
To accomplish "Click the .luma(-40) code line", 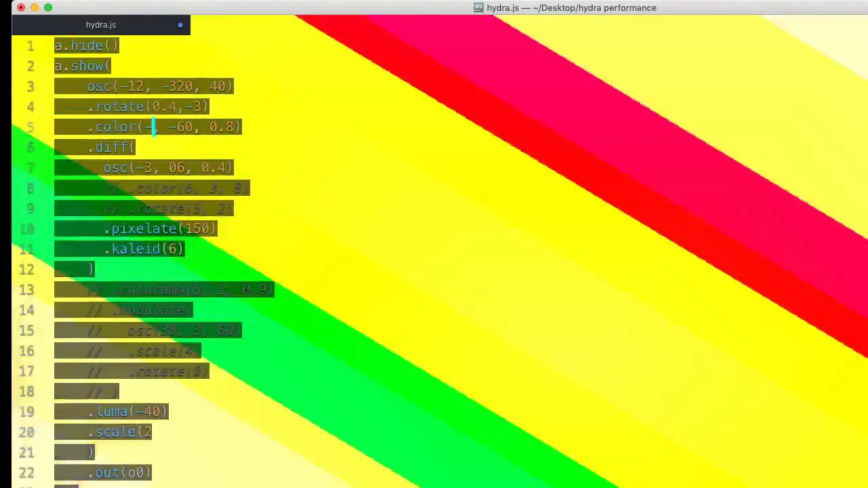I will tap(127, 411).
